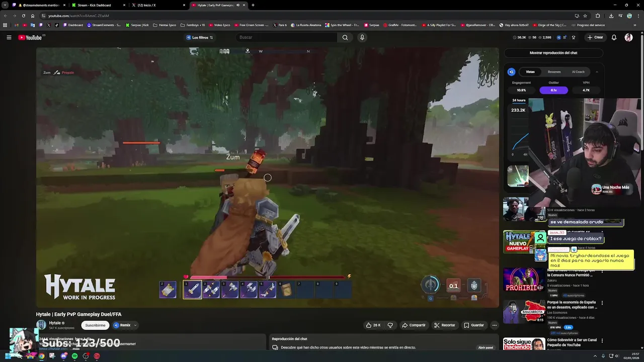
Task: Open the YouTube notifications bell
Action: coord(614,37)
